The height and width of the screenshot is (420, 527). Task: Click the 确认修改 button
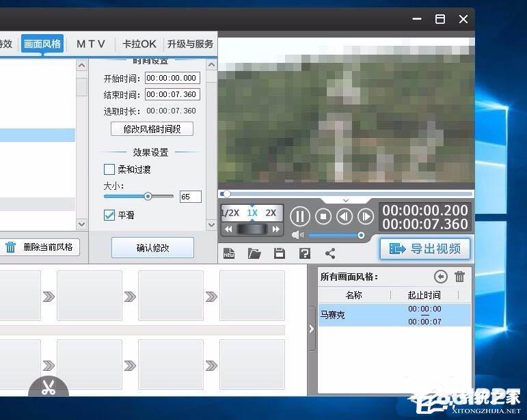click(x=152, y=248)
